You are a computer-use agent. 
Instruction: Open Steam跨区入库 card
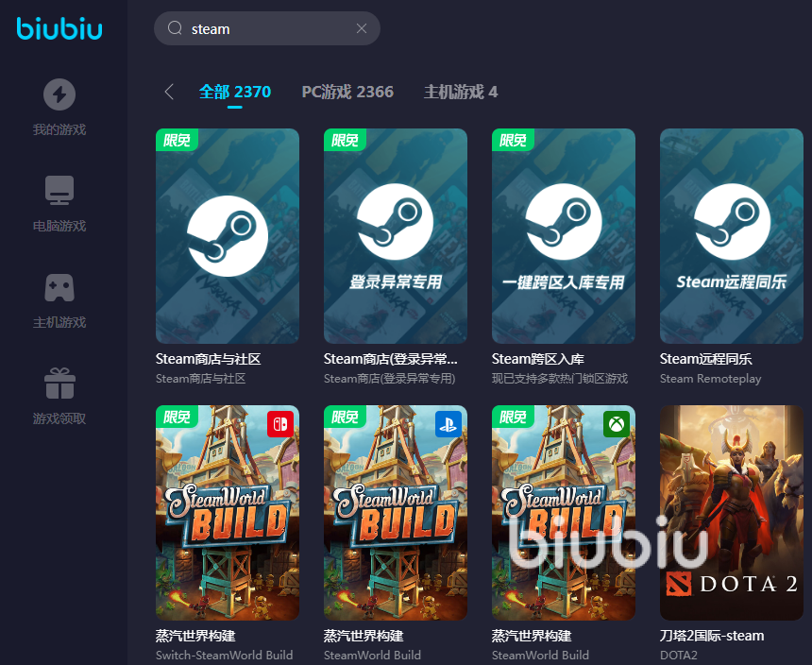coord(564,236)
